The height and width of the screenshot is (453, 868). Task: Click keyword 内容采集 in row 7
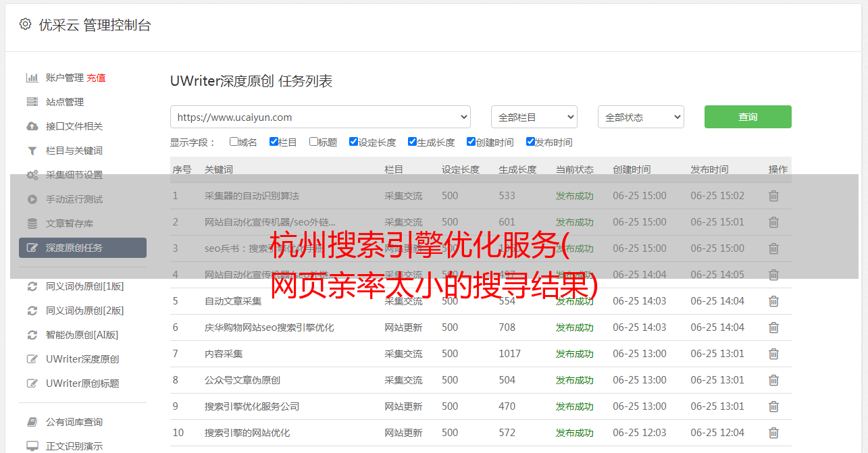click(224, 354)
